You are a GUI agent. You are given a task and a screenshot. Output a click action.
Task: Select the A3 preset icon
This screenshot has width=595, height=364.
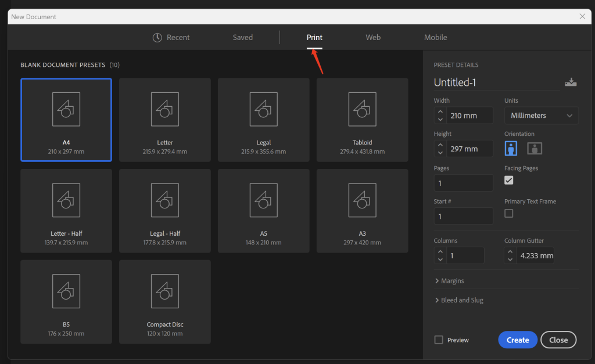[362, 200]
